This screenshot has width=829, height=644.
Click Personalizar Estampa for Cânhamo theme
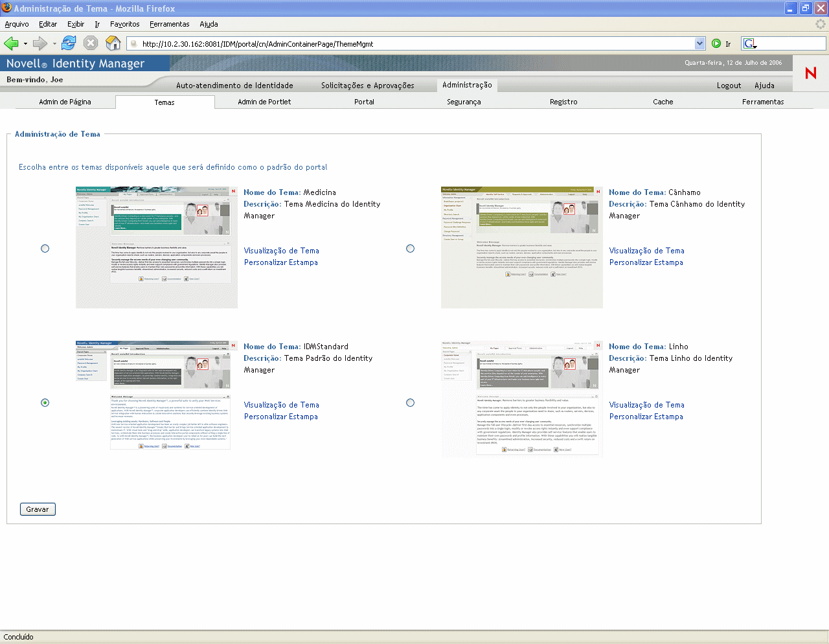646,262
